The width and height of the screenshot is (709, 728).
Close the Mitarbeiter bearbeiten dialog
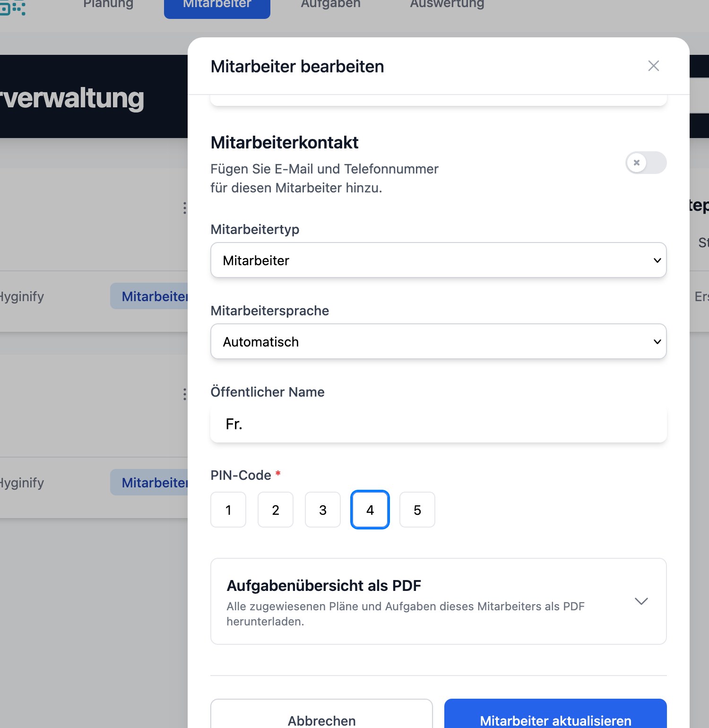(x=653, y=66)
